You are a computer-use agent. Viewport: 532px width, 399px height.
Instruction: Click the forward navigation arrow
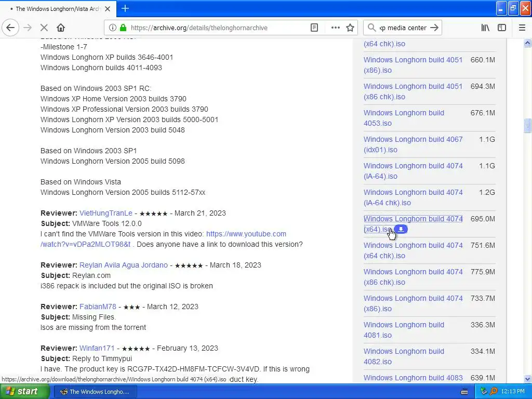tap(28, 28)
